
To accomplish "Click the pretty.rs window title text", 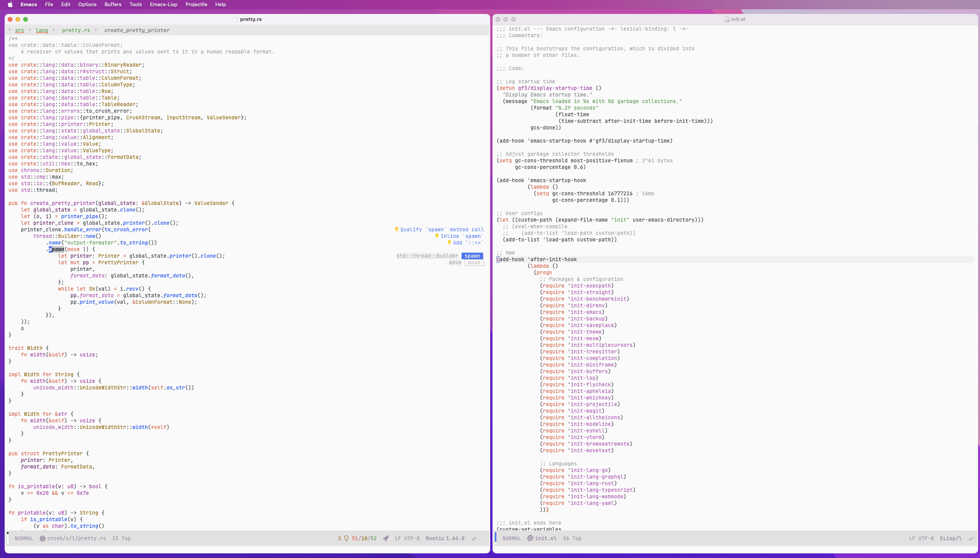I will pos(251,19).
